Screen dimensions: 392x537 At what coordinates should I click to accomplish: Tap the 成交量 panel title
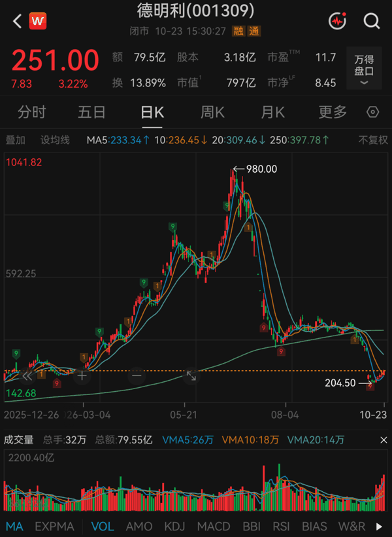19,440
